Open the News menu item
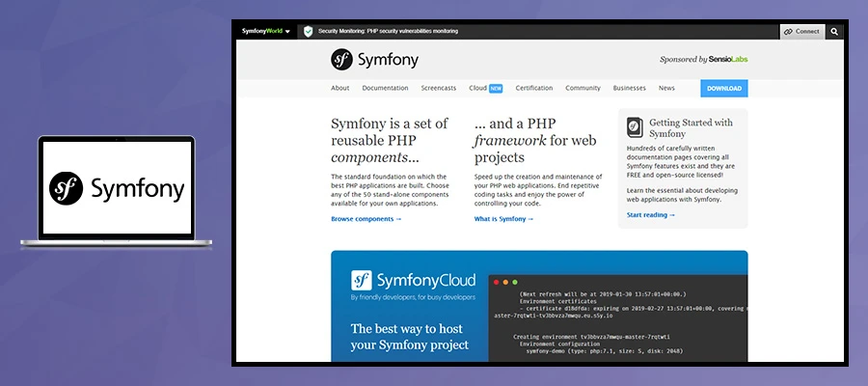The height and width of the screenshot is (386, 868). [x=666, y=88]
